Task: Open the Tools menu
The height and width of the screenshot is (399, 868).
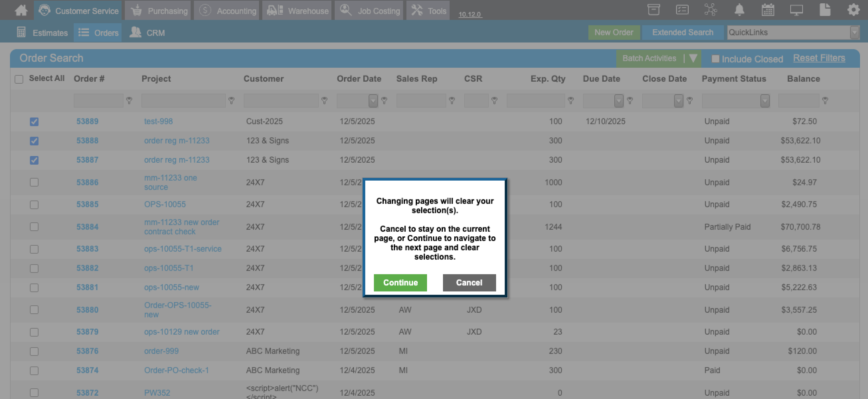Action: pos(428,10)
